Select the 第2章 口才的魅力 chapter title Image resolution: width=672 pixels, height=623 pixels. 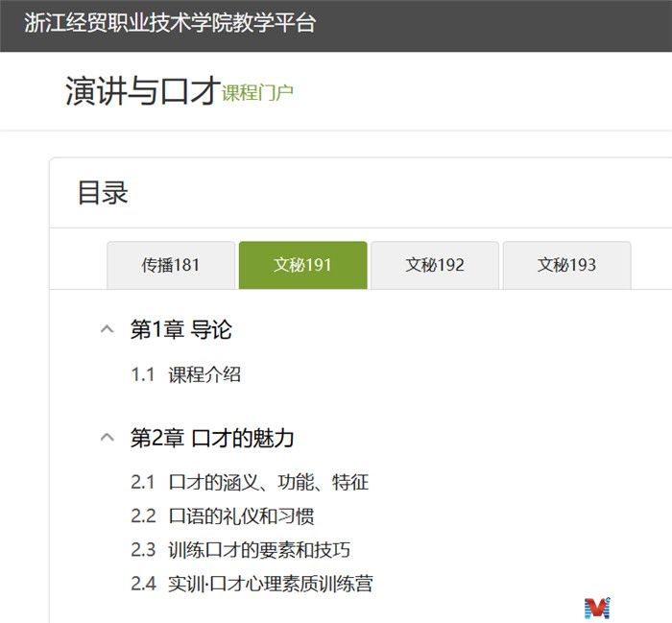coord(212,439)
